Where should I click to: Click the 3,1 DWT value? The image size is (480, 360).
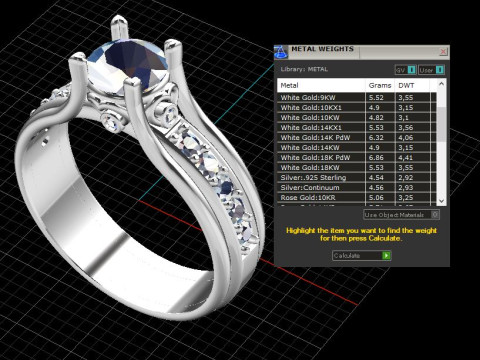click(x=403, y=118)
